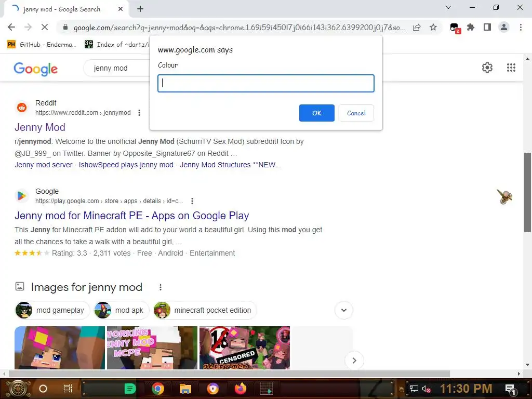532x399 pixels.
Task: Open the Jenny Mod Reddit result
Action: (x=39, y=127)
